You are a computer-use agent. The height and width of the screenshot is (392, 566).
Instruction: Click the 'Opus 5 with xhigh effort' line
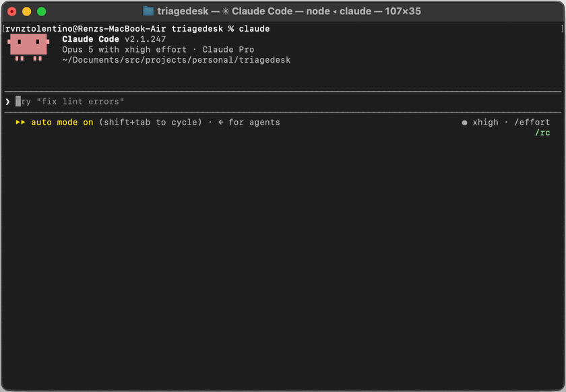(x=124, y=49)
